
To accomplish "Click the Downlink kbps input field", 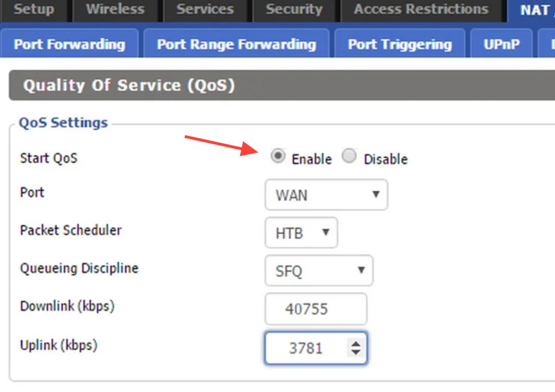I will pos(316,309).
